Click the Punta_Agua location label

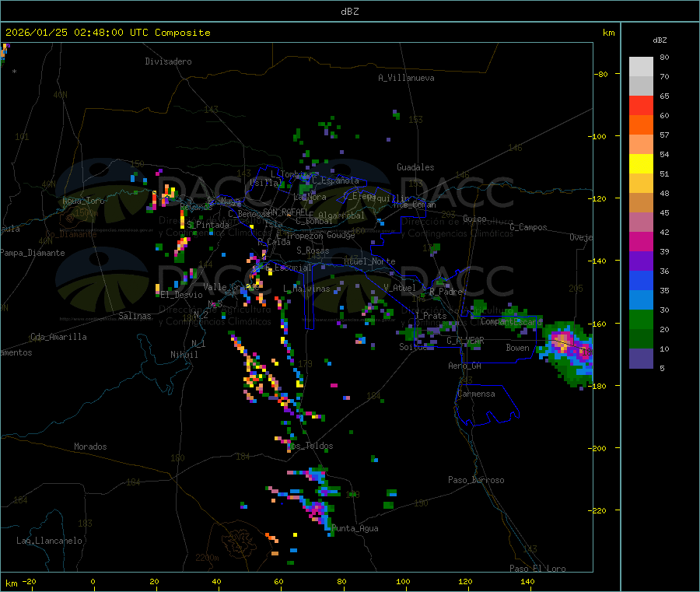click(x=355, y=528)
